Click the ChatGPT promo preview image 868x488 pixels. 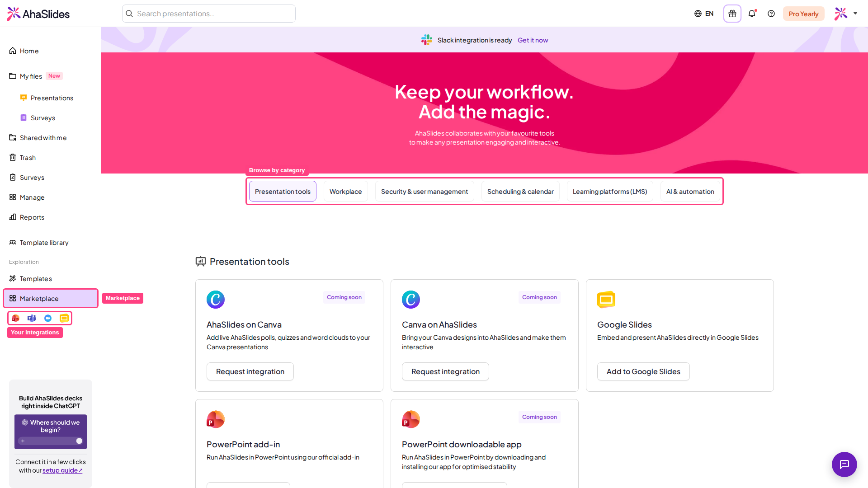click(x=51, y=432)
